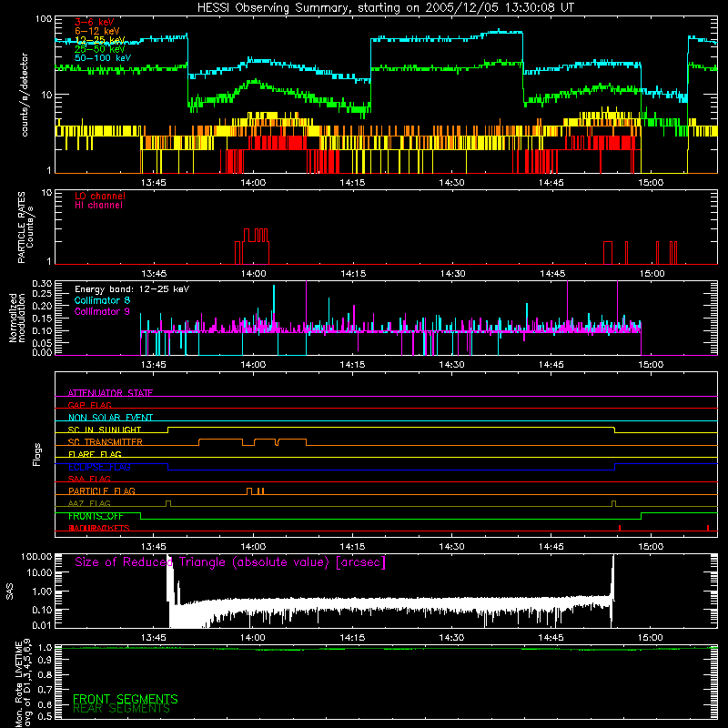
Task: Select the Collimator 9 legend entry
Action: [102, 311]
